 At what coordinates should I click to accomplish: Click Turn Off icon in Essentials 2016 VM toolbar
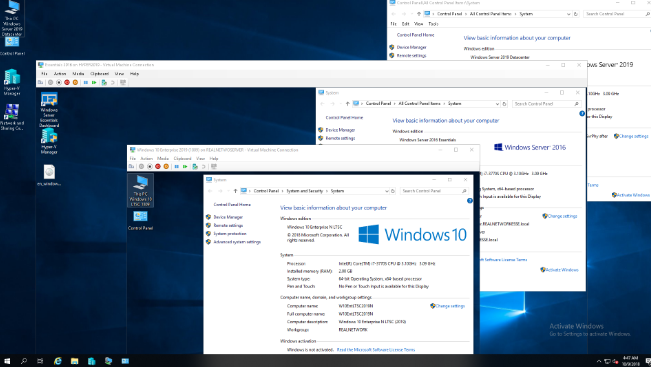(x=59, y=83)
